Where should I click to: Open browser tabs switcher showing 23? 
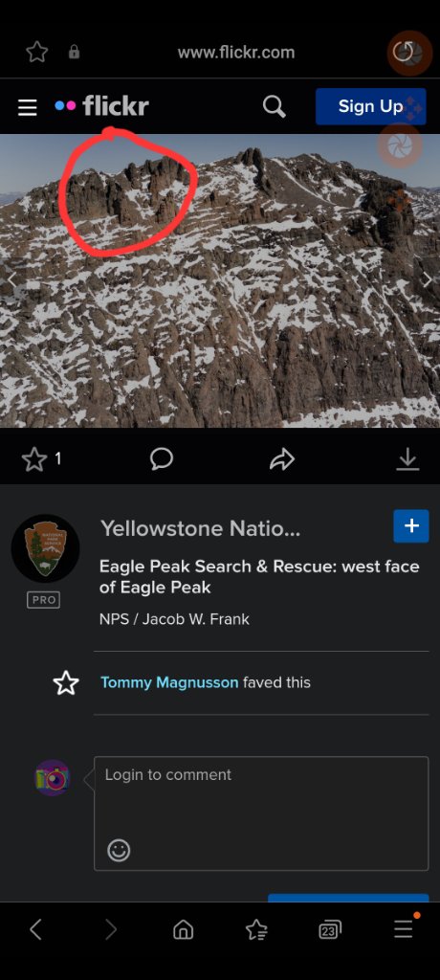coord(329,930)
